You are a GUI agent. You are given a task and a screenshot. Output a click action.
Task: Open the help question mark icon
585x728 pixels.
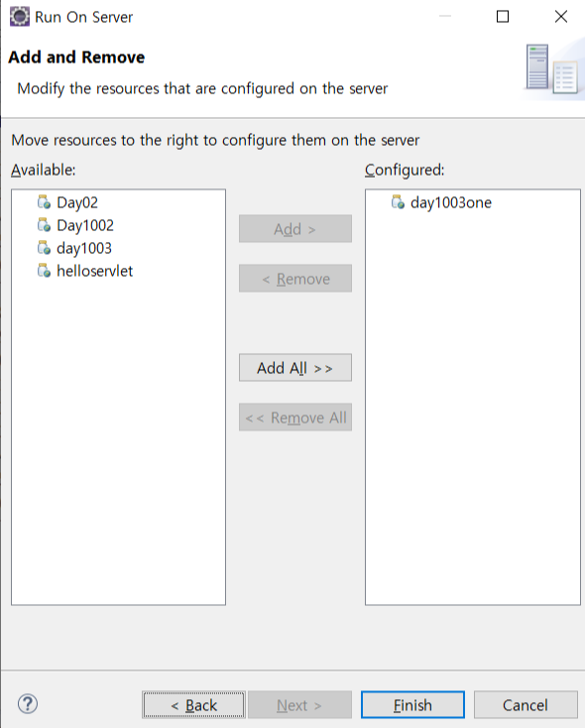tap(28, 704)
